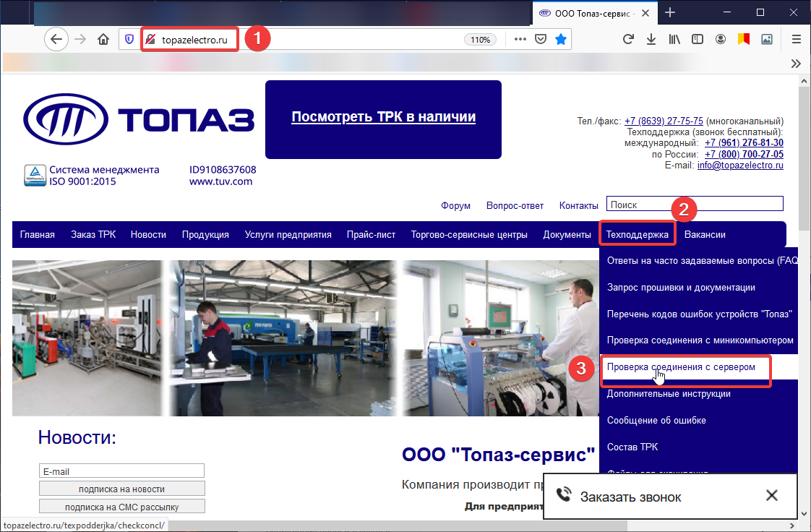This screenshot has height=532, width=811.
Task: Go to the Главная menu item
Action: [38, 235]
